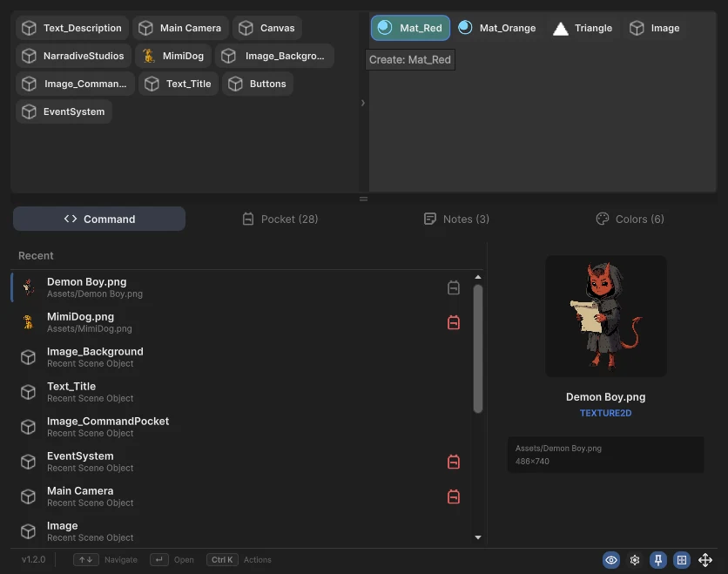Click the Ctrl K Actions shortcut
728x574 pixels.
point(239,559)
